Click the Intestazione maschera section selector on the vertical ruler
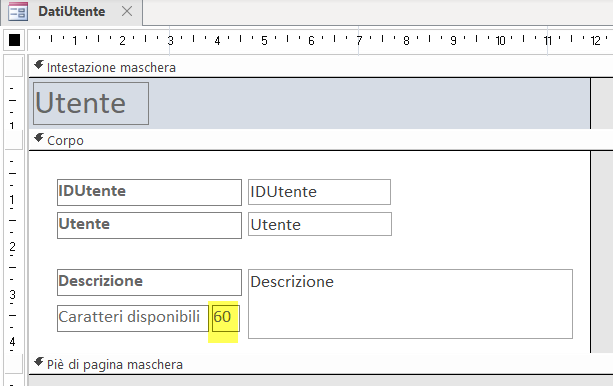This screenshot has width=613, height=386. [x=14, y=66]
